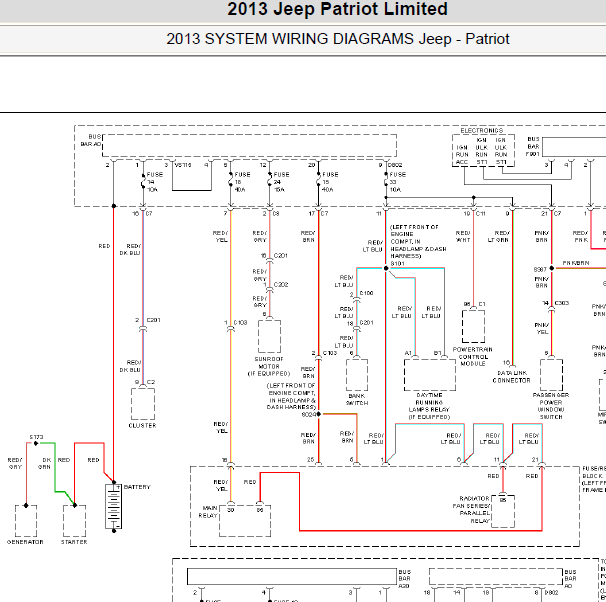Click the SUNROOF MOTOR label
This screenshot has width=606, height=602.
(x=269, y=363)
